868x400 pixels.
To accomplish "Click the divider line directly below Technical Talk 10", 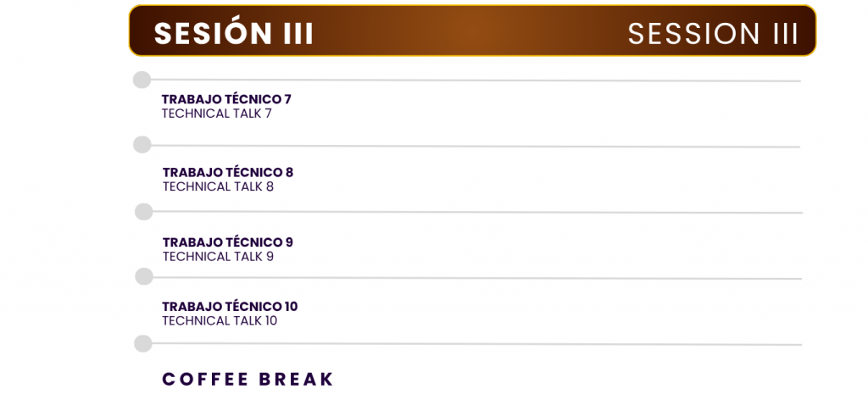I will 475,344.
